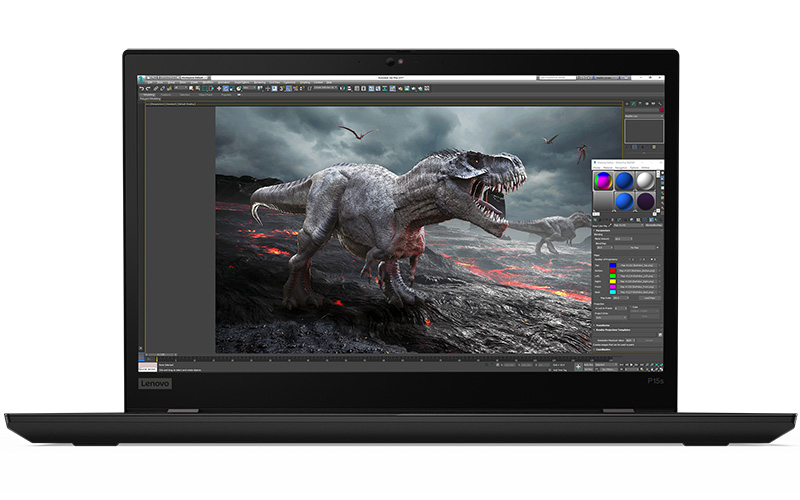The image size is (800, 500).
Task: Click the Toggle Layer Explorer icon
Action: [364, 88]
